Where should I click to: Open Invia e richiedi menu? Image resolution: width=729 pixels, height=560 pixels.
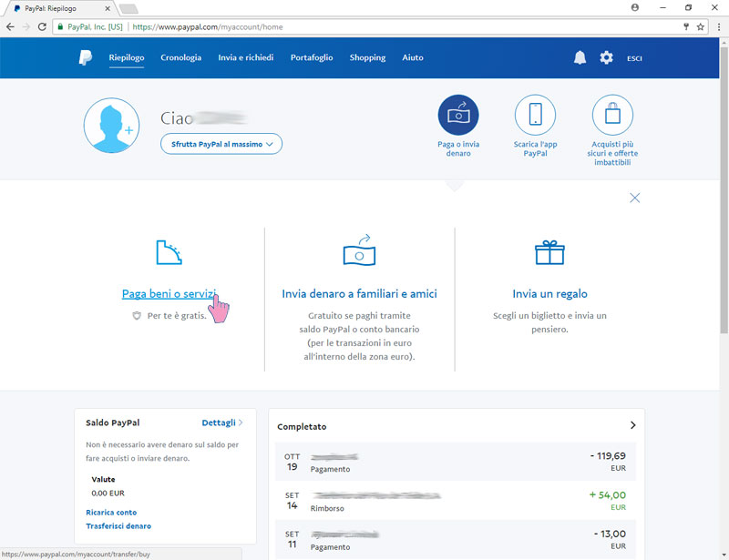point(246,57)
